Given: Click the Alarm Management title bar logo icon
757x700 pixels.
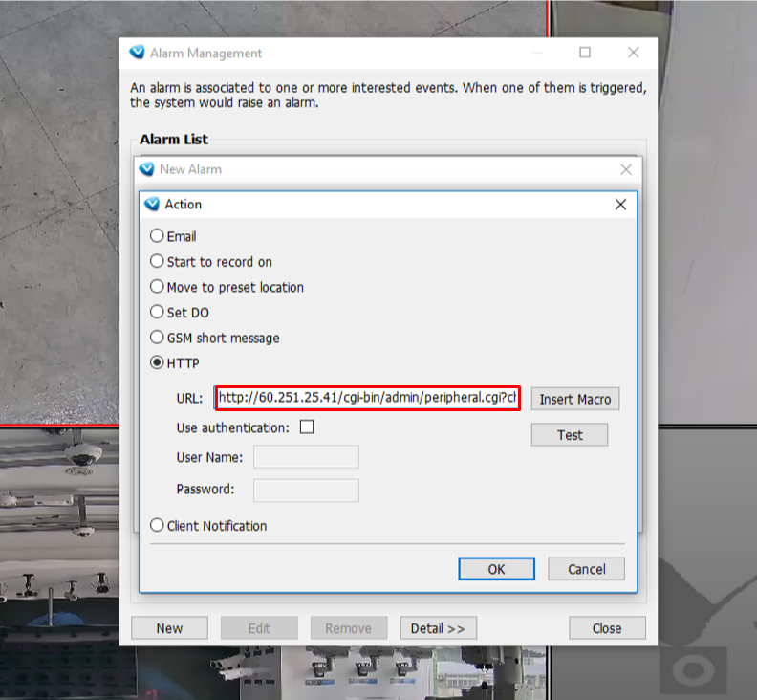Looking at the screenshot, I should coord(138,54).
